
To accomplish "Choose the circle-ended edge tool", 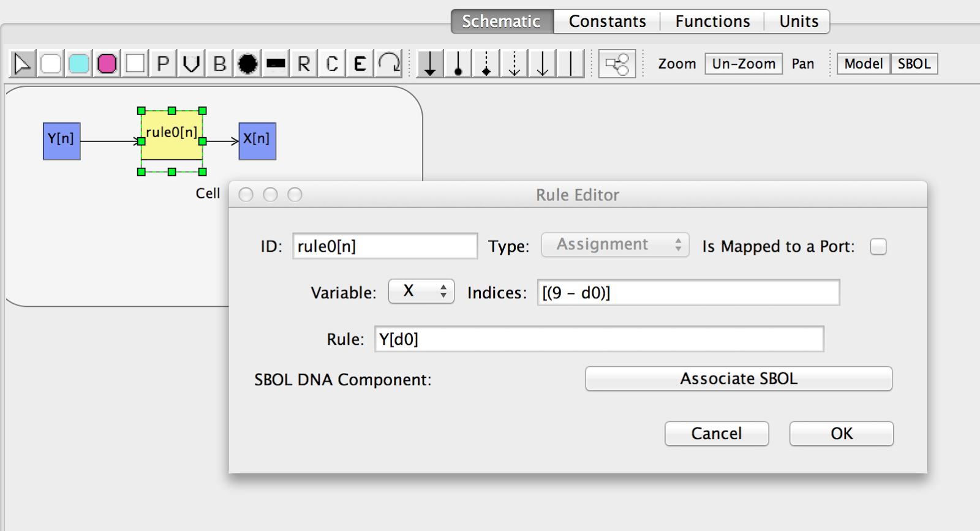I will [458, 64].
